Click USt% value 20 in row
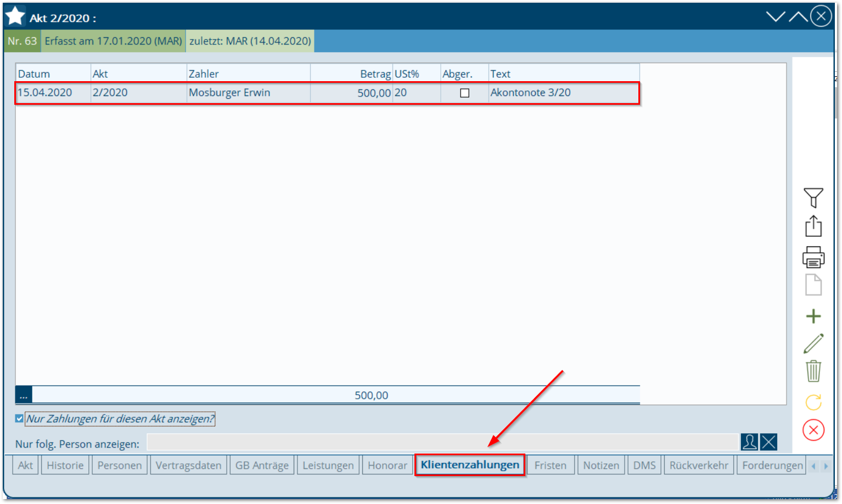The image size is (842, 504). 417,93
